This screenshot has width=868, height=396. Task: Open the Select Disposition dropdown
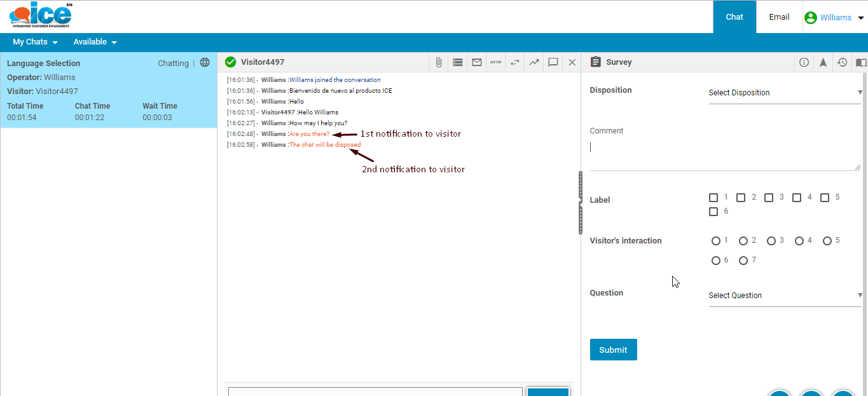[784, 93]
